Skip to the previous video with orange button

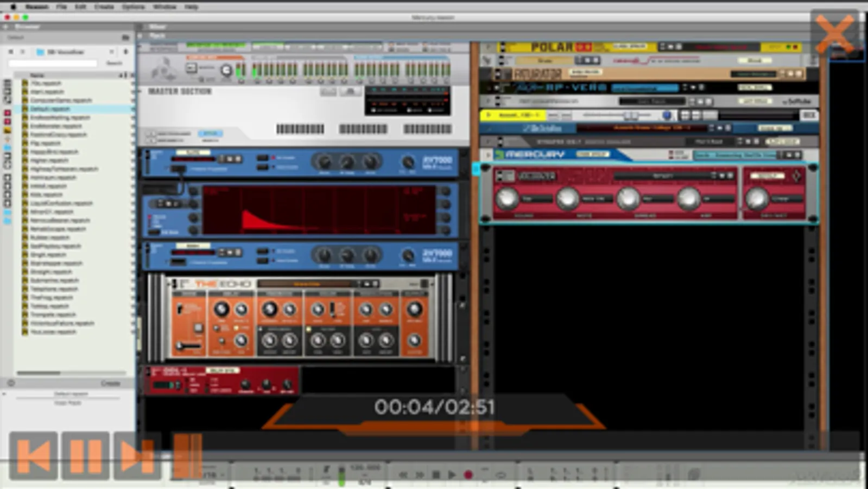(33, 456)
